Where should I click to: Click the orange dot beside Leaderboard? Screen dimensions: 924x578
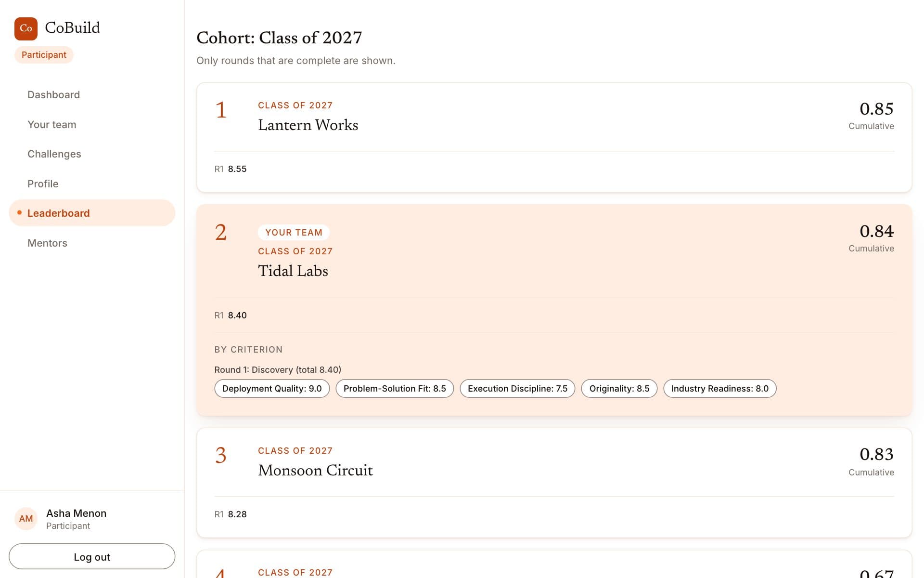[x=19, y=212]
